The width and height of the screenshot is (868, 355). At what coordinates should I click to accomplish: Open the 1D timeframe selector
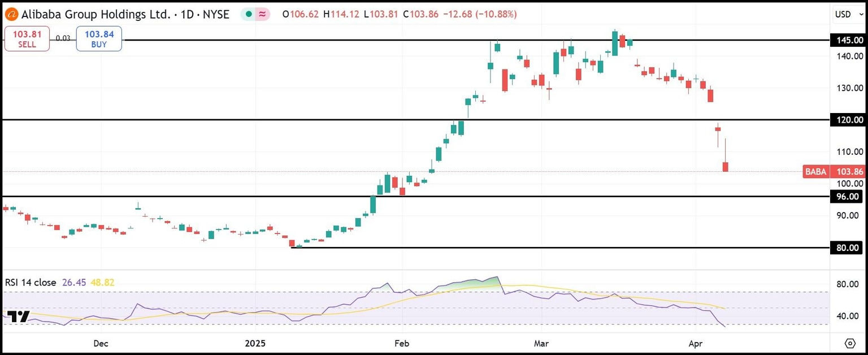tap(186, 14)
